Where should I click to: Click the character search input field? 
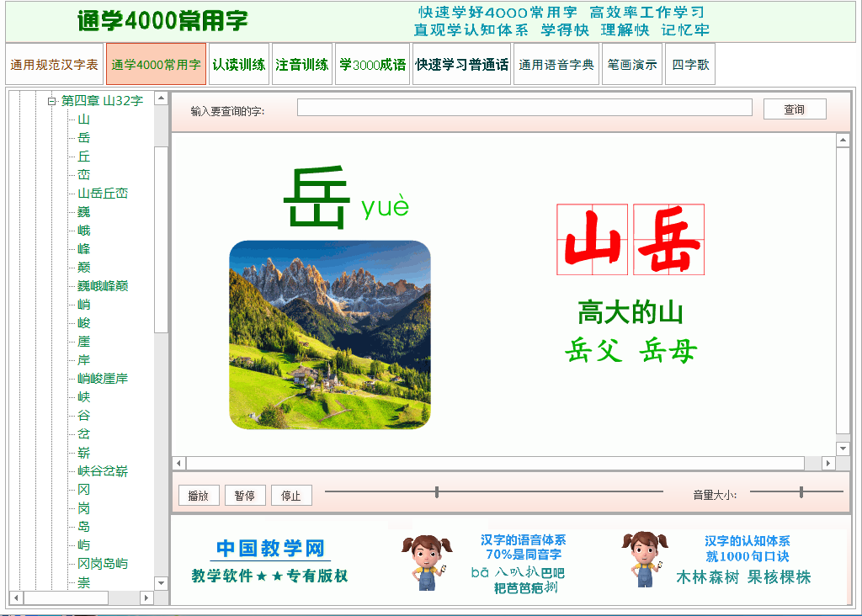tap(524, 108)
